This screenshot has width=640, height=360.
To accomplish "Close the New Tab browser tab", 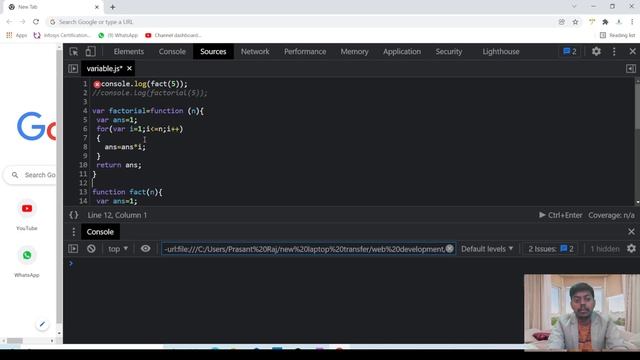I will [97, 7].
